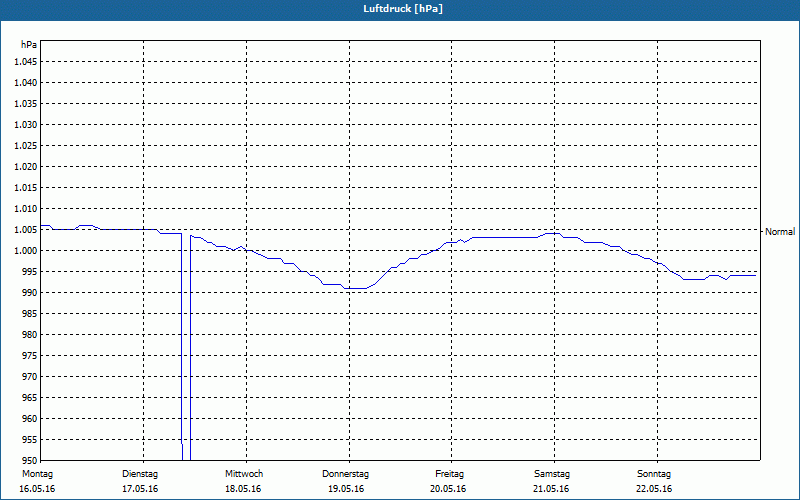Click the 955 y-axis value
The width and height of the screenshot is (800, 500).
[x=30, y=440]
